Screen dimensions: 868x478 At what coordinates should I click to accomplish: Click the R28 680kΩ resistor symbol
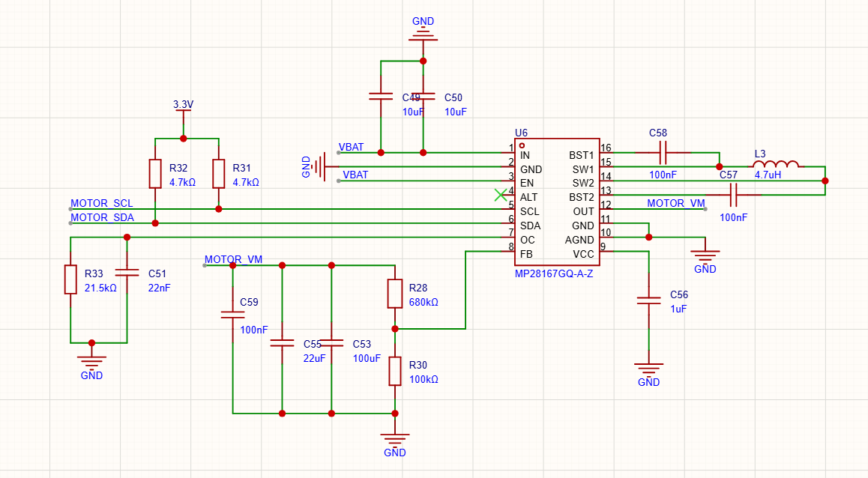pyautogui.click(x=395, y=294)
